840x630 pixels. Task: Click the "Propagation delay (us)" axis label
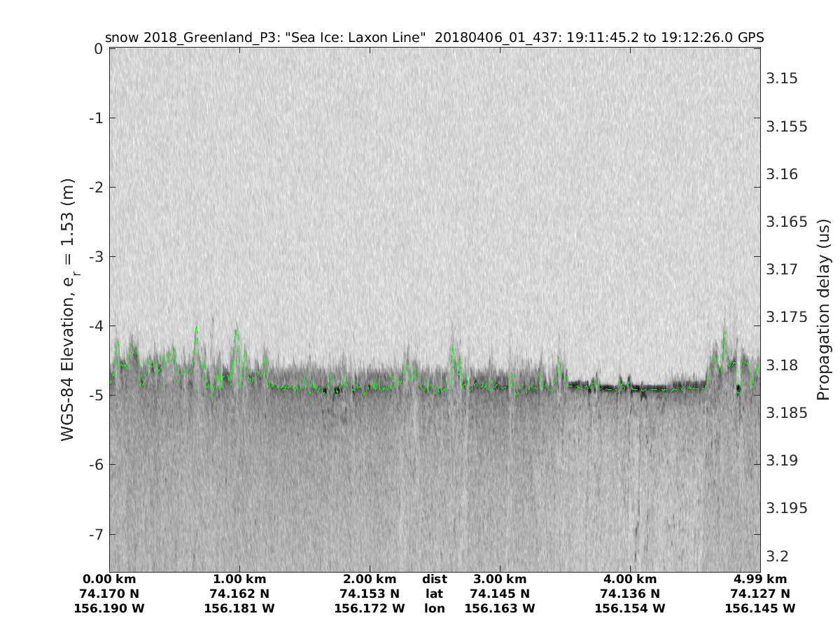point(822,309)
